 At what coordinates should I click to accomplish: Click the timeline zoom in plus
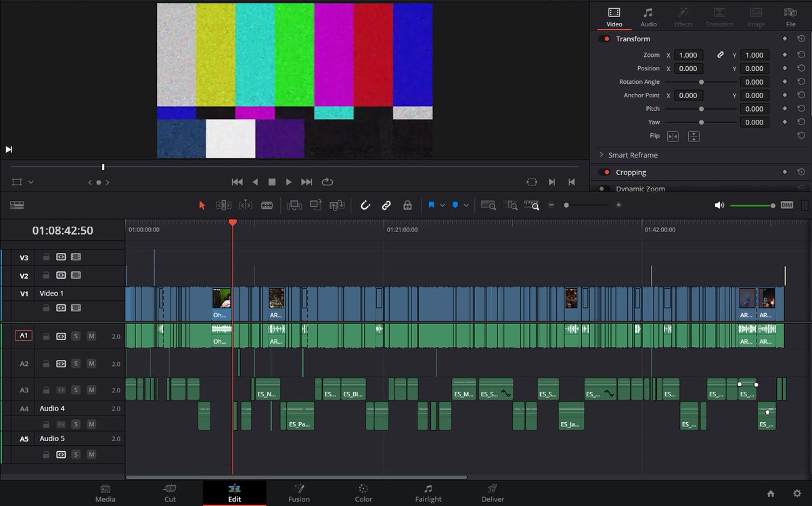(618, 205)
